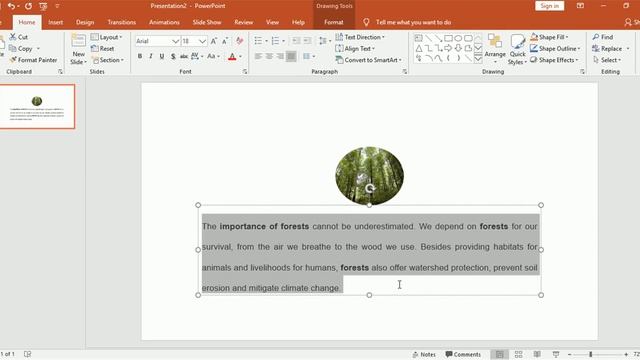Screen dimensions: 640x360
Task: Open the Shape Outline dropdown
Action: [x=555, y=48]
